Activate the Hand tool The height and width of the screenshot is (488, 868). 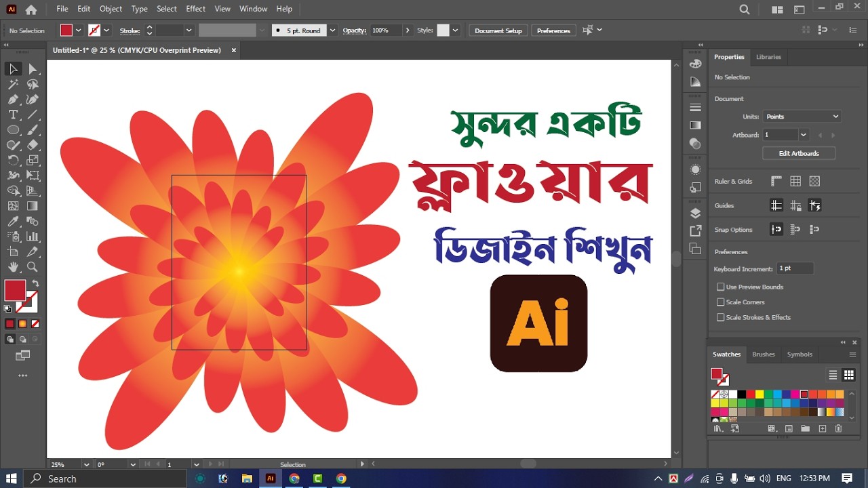click(x=13, y=267)
